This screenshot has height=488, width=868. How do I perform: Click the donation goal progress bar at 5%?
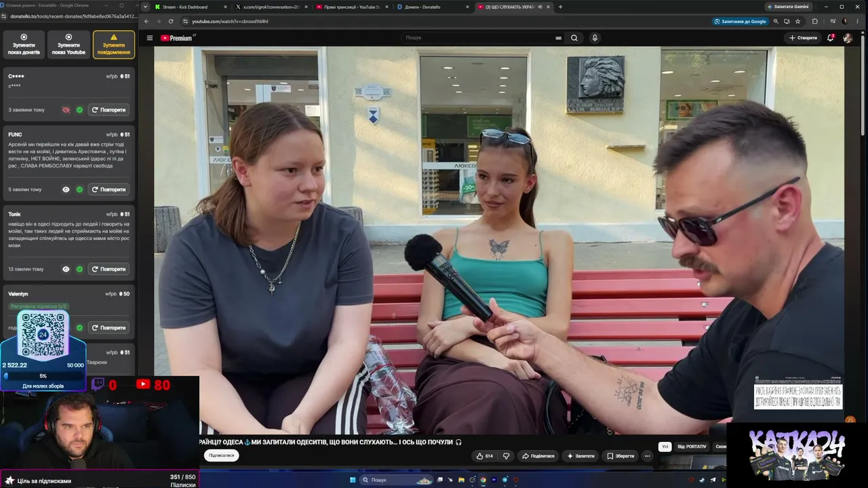pos(43,376)
